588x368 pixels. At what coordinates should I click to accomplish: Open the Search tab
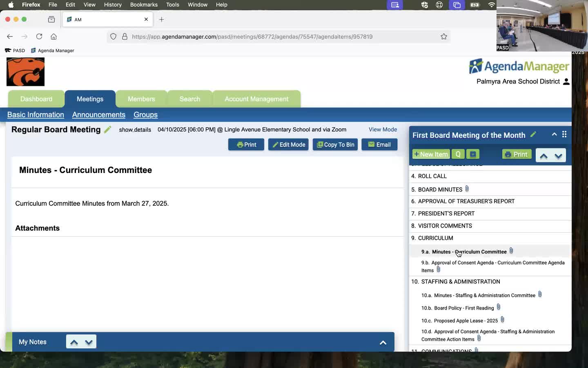point(190,99)
